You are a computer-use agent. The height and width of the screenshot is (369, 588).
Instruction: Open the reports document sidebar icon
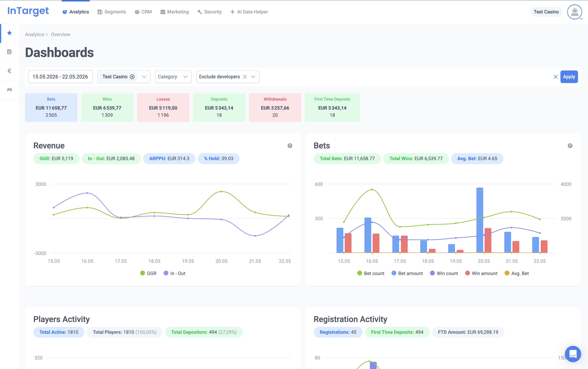pos(10,52)
